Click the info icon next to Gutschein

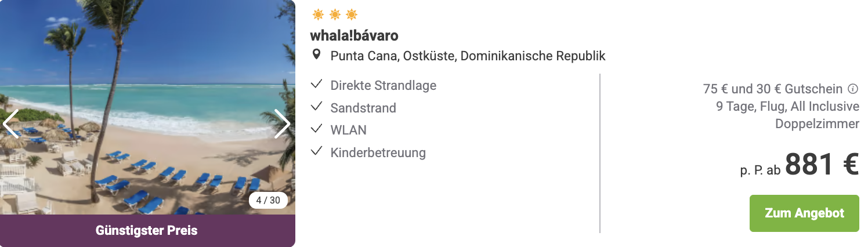pos(853,89)
